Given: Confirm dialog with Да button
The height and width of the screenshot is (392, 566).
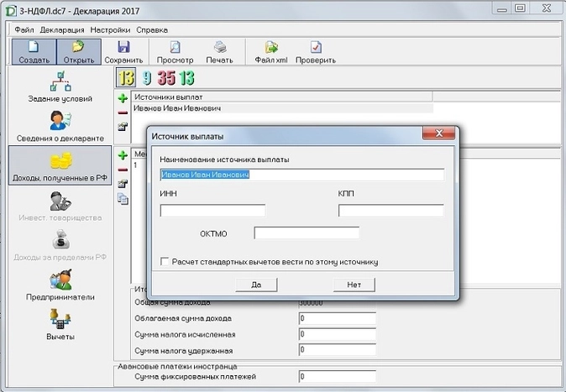Looking at the screenshot, I should coord(256,285).
